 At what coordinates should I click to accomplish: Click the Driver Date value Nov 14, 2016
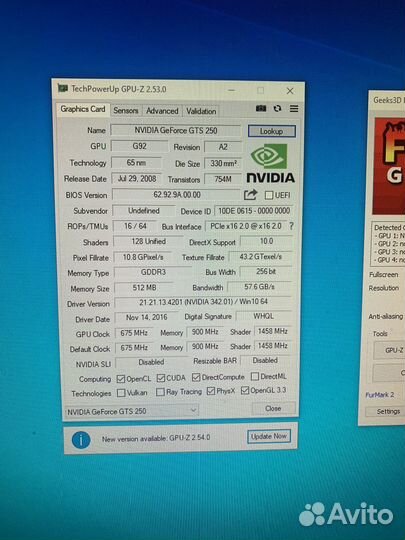point(146,317)
